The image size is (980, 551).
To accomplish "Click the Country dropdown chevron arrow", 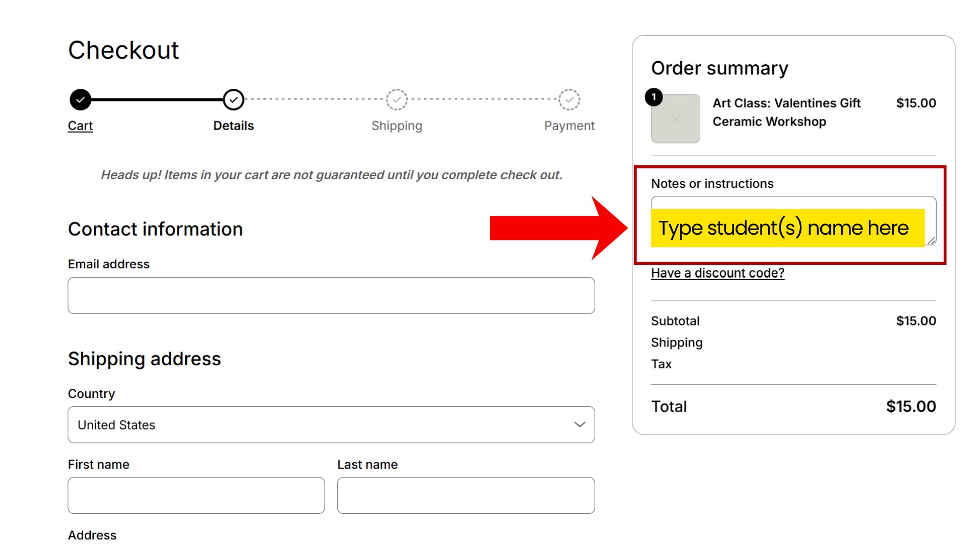I will (x=579, y=424).
